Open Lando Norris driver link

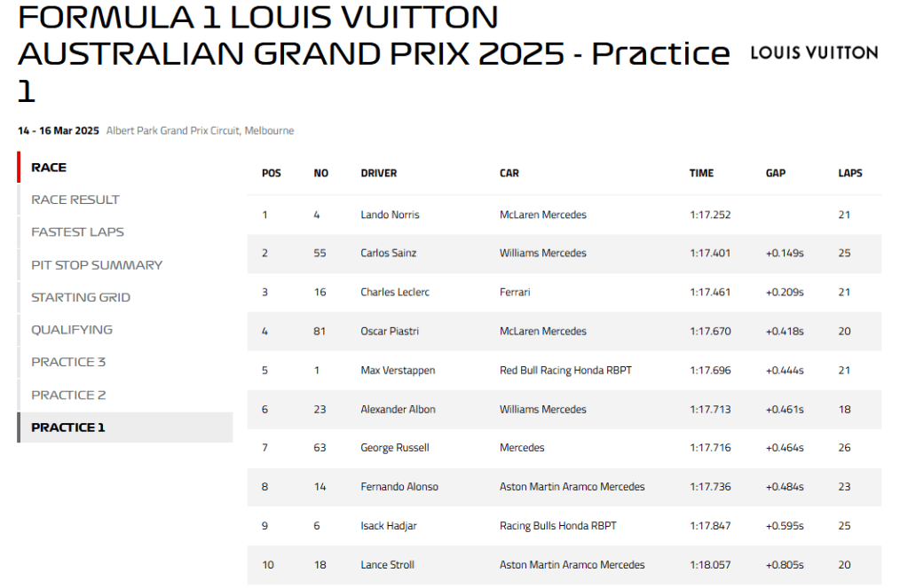pyautogui.click(x=390, y=215)
